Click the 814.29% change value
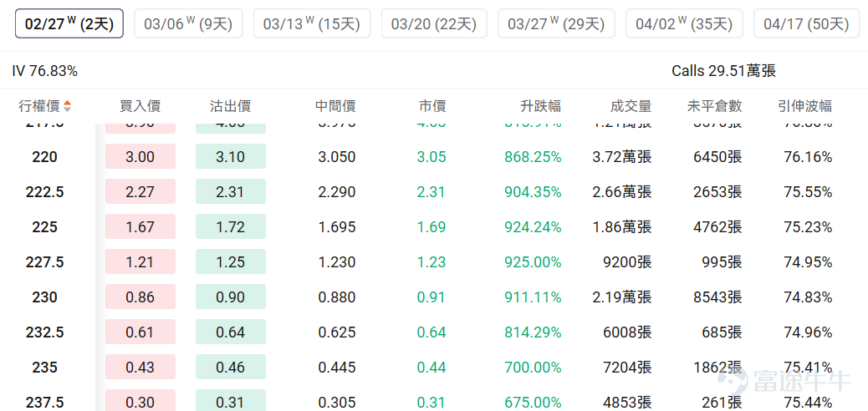This screenshot has width=868, height=411. pos(533,332)
